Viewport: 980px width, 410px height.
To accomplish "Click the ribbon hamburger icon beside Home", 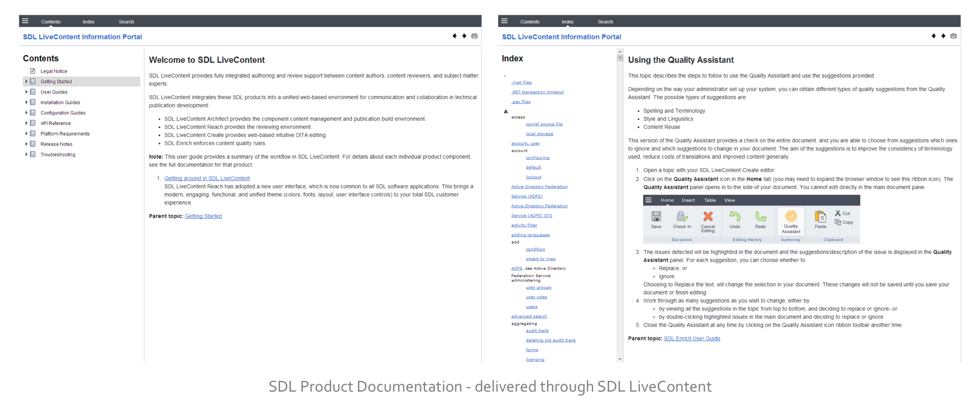I will coord(649,200).
